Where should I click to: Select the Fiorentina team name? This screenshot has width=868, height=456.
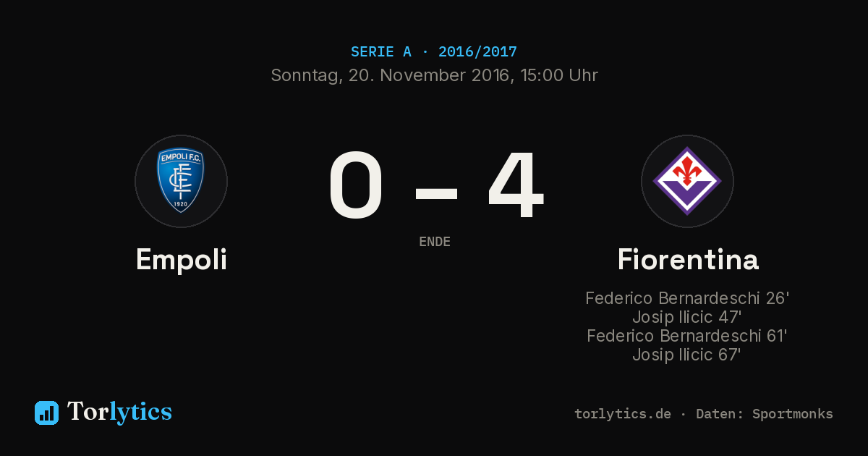688,260
